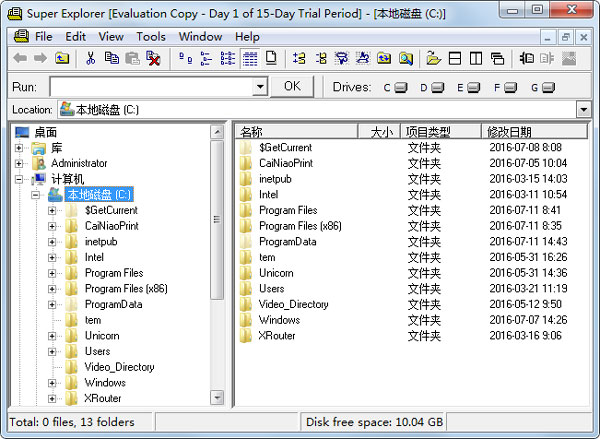Expand the Program Files (x86) tree node
This screenshot has width=600, height=439.
point(52,289)
